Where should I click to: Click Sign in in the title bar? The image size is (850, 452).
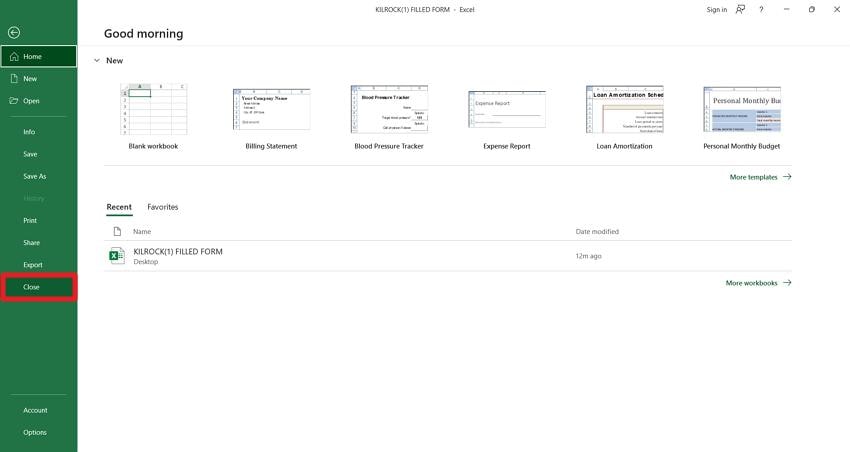[x=717, y=10]
